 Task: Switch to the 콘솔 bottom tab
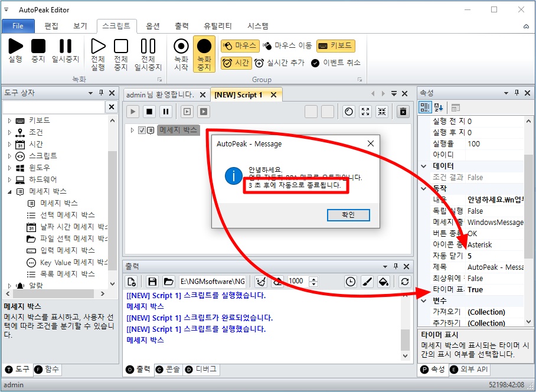(168, 370)
